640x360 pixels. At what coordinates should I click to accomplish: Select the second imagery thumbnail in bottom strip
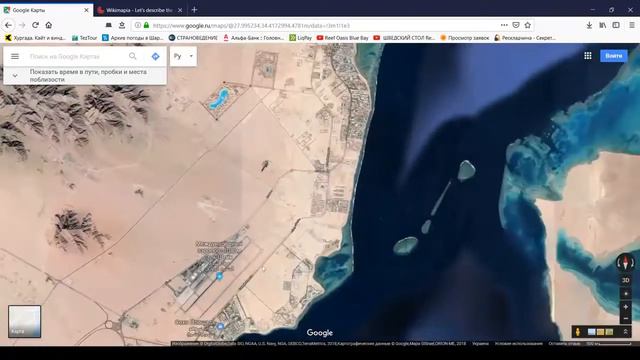click(x=600, y=332)
